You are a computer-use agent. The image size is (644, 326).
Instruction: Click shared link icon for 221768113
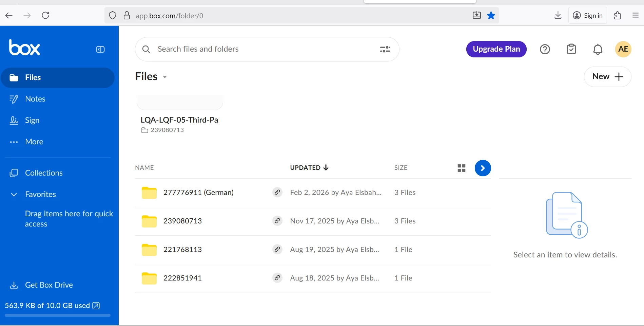pos(277,249)
